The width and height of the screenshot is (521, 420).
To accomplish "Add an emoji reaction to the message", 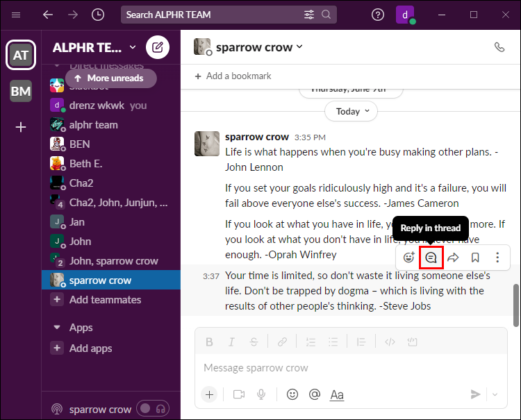I will point(408,258).
